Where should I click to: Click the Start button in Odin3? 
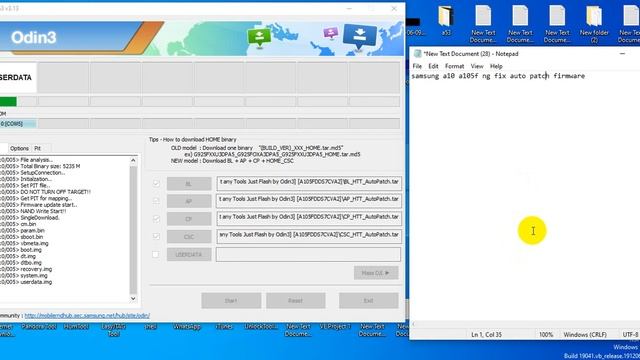click(x=231, y=300)
